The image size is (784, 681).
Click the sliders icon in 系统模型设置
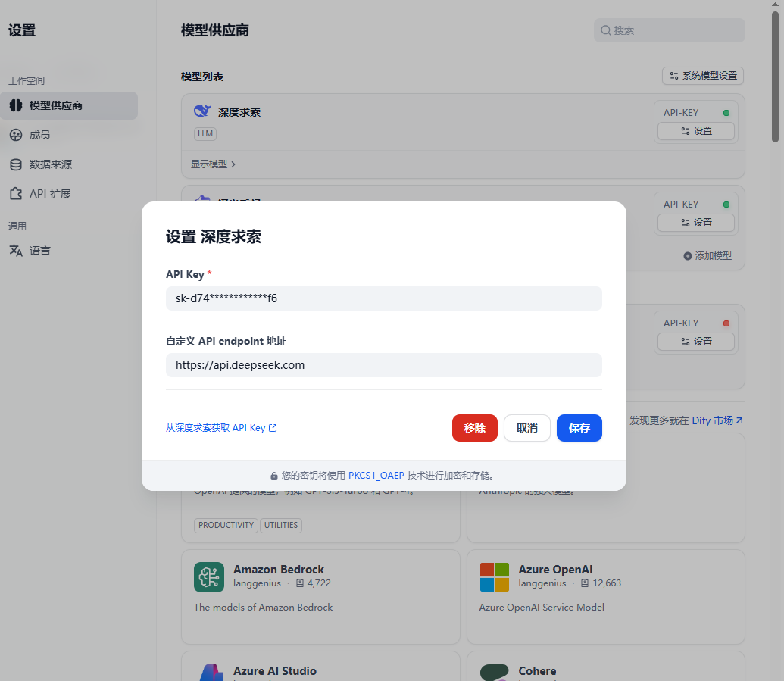click(x=674, y=76)
